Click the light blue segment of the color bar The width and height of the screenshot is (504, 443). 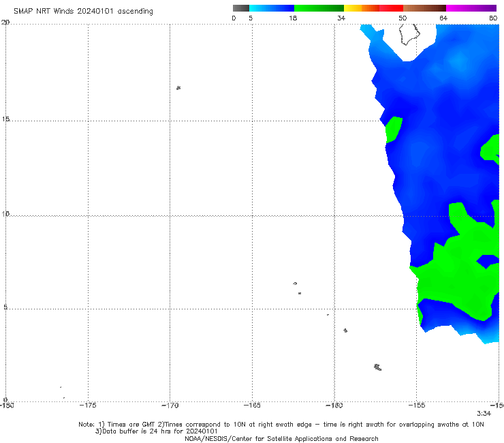272,8
